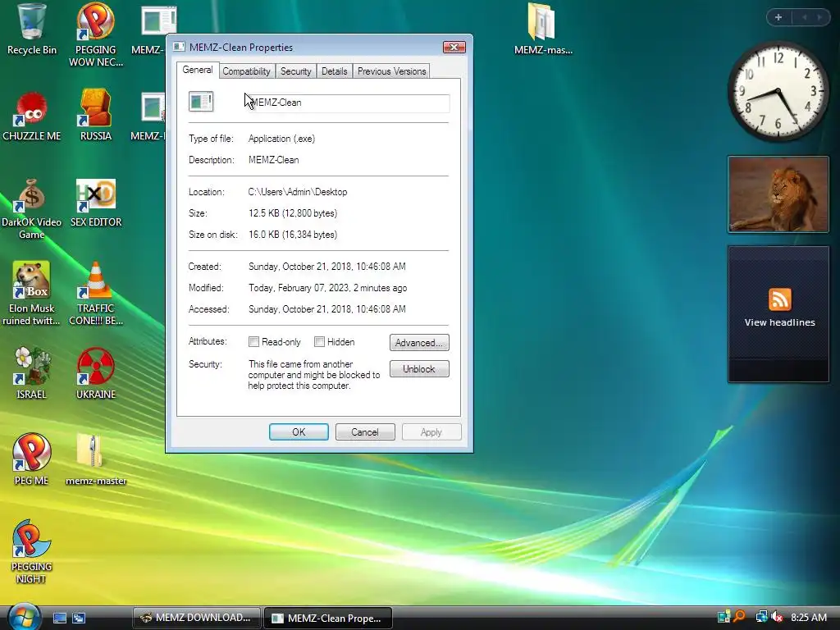Toggle the Hidden attribute checkbox
Screen dimensions: 840x630
coord(319,342)
